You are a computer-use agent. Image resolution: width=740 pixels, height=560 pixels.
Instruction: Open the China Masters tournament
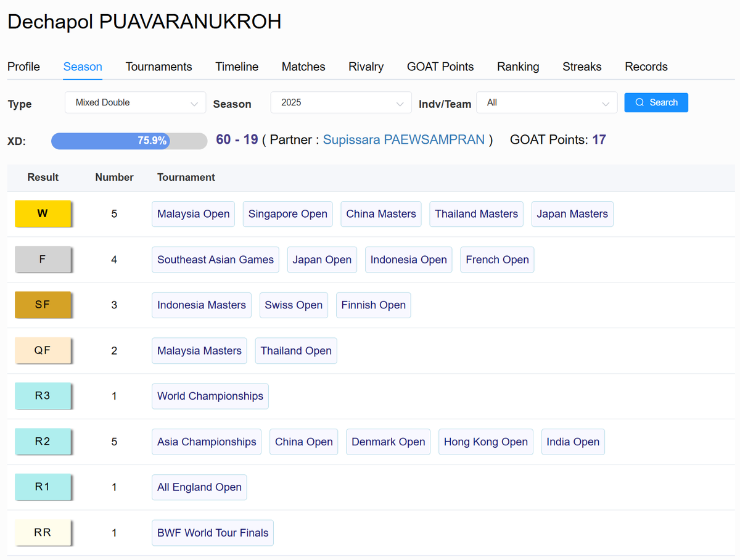click(x=381, y=214)
